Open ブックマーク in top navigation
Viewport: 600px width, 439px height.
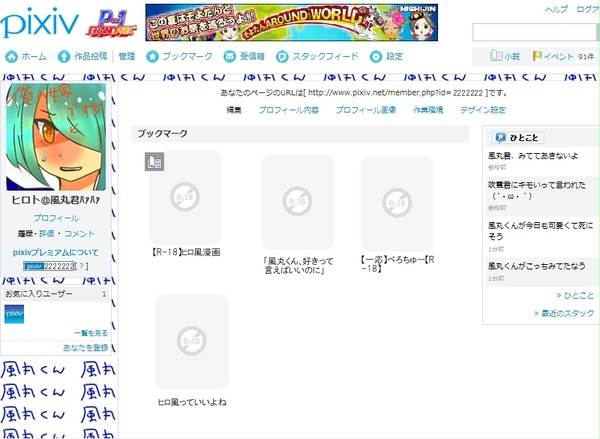click(188, 56)
